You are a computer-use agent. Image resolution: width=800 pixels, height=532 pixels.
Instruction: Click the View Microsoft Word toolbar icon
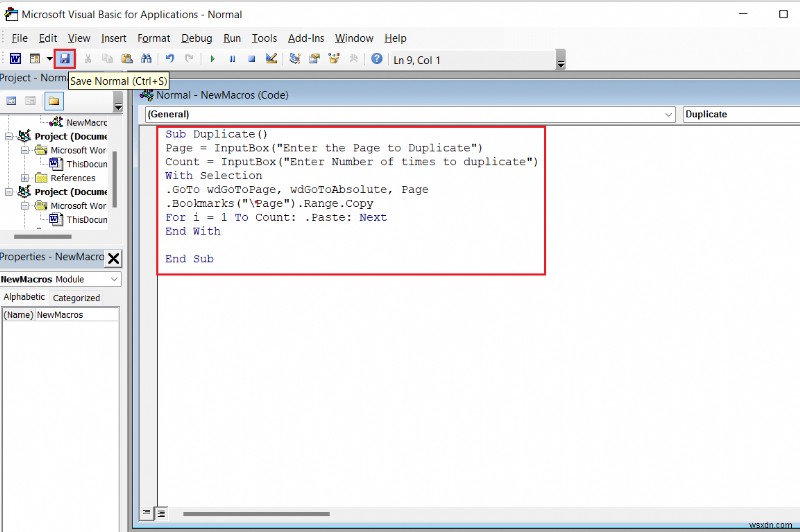pos(15,59)
